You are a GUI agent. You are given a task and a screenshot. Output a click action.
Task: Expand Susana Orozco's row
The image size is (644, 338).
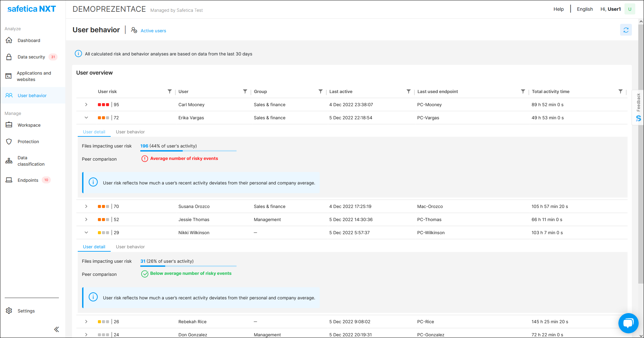(x=86, y=206)
